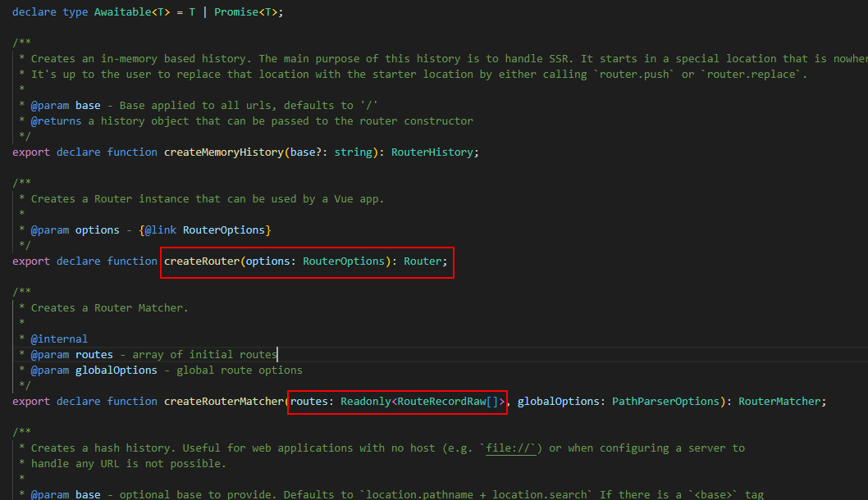Click the PathParserOptions type
Screen dimensions: 868x500
click(665, 402)
